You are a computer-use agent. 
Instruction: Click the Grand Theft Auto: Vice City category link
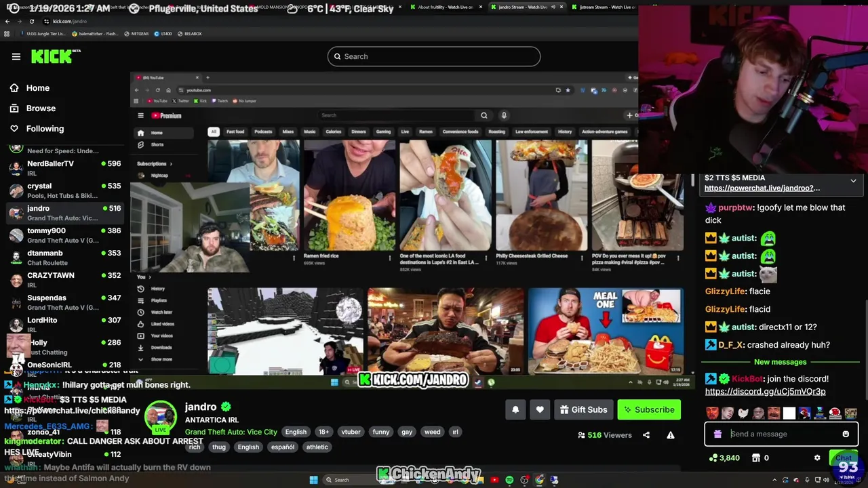click(231, 432)
